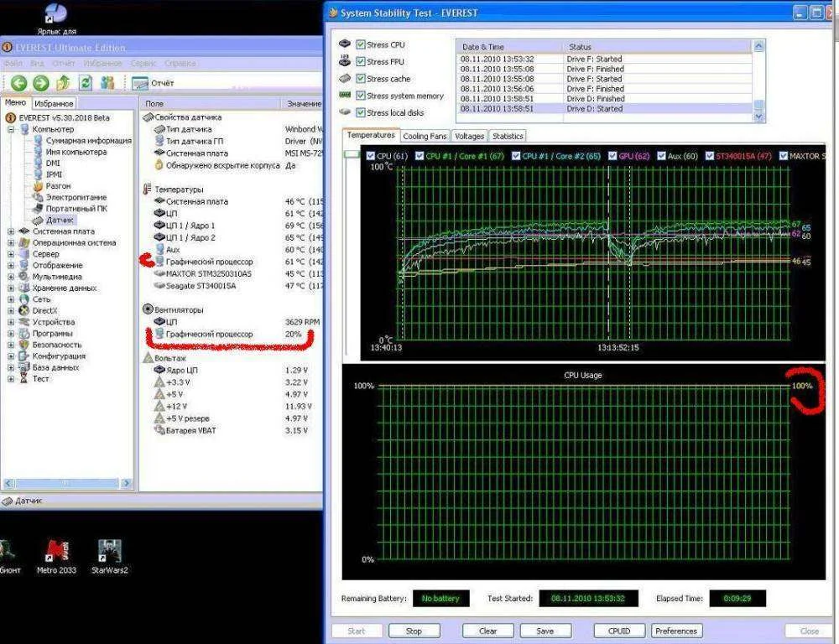This screenshot has height=644, width=839.
Task: Click the CPUID button
Action: (619, 631)
